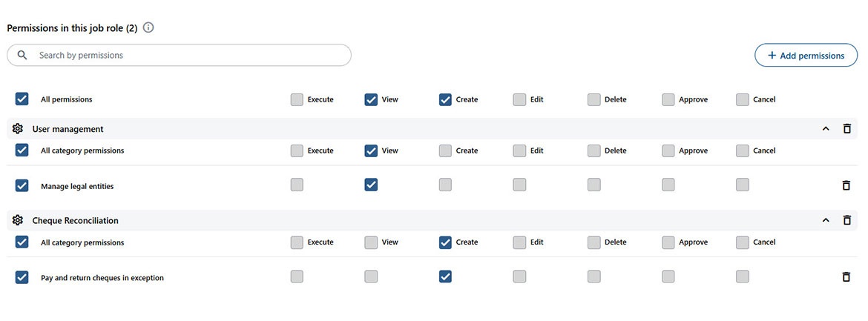Collapse the User management section
Viewport: 868px width, 321px height.
tap(826, 129)
